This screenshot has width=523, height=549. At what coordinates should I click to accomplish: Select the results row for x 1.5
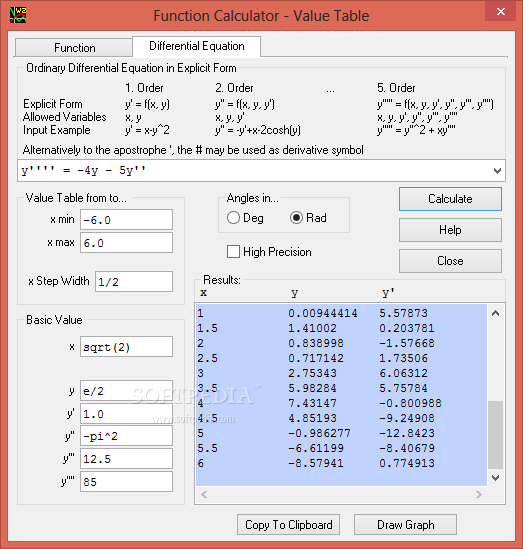point(341,328)
